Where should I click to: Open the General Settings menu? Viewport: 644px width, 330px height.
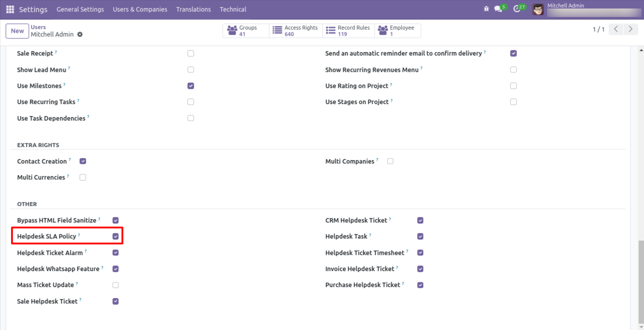80,9
